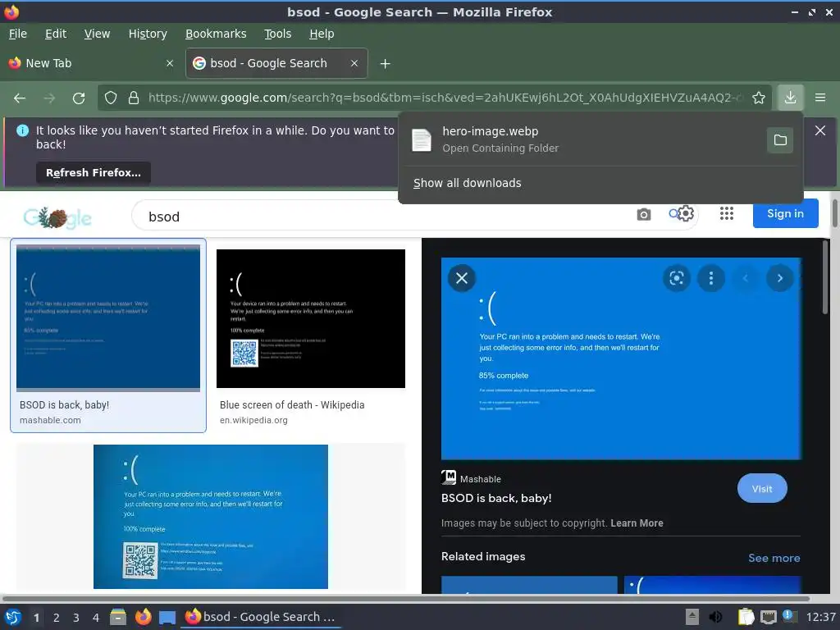Reload the page with the refresh icon
The image size is (840, 630).
[79, 98]
